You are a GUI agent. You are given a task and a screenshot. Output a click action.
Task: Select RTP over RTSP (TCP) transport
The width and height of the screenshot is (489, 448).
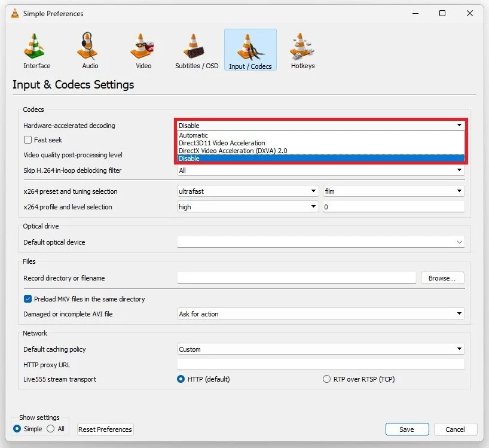click(x=326, y=379)
